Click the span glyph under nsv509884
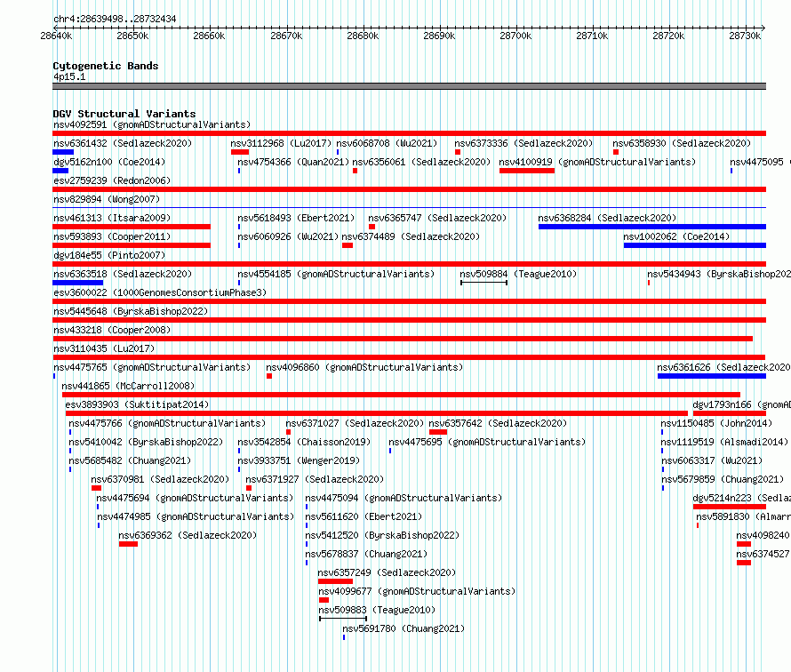791x672 pixels. point(483,283)
